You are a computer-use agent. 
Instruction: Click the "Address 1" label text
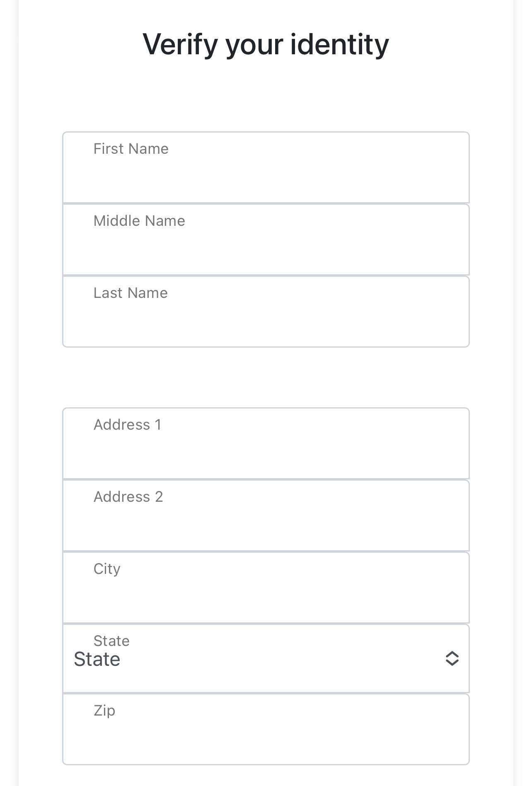[128, 425]
